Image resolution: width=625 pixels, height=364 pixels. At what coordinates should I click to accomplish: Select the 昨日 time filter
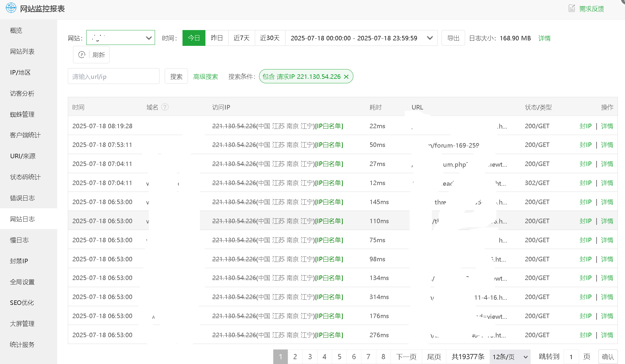click(x=217, y=38)
